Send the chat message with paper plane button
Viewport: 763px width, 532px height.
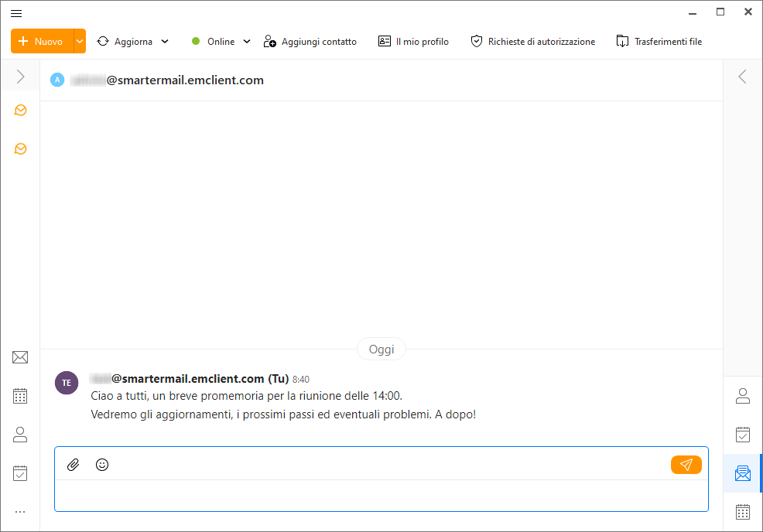(x=686, y=465)
